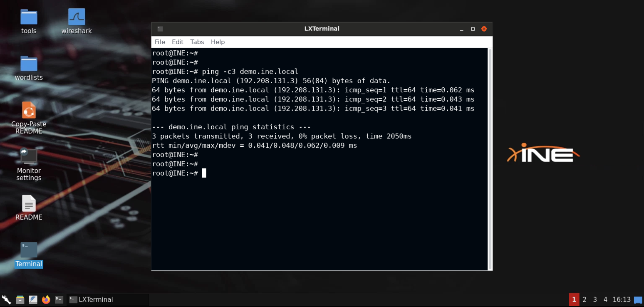Open the Edit menu in LXTerminal
This screenshot has height=307, width=644.
[x=177, y=42]
